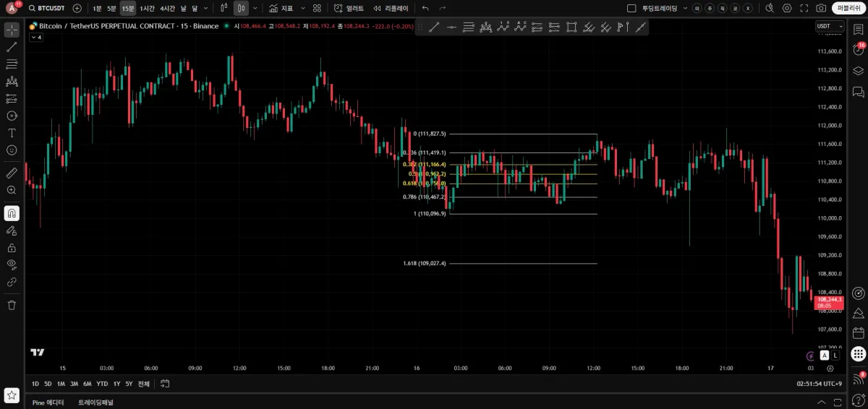Open the object tree layers icon
The height and width of the screenshot is (409, 868).
859,71
